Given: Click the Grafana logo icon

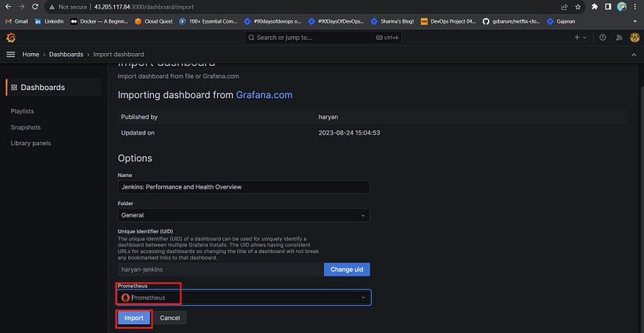Looking at the screenshot, I should [11, 38].
